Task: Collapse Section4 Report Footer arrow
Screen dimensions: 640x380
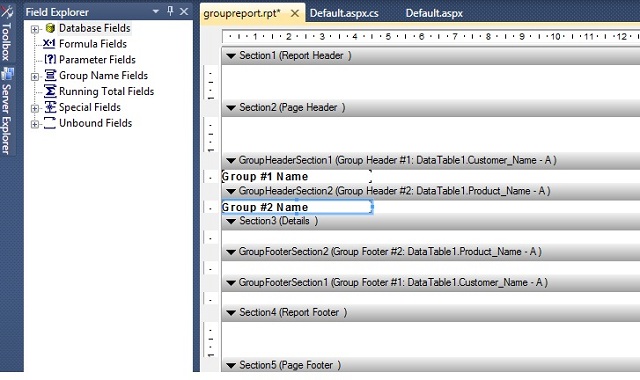Action: pyautogui.click(x=231, y=313)
